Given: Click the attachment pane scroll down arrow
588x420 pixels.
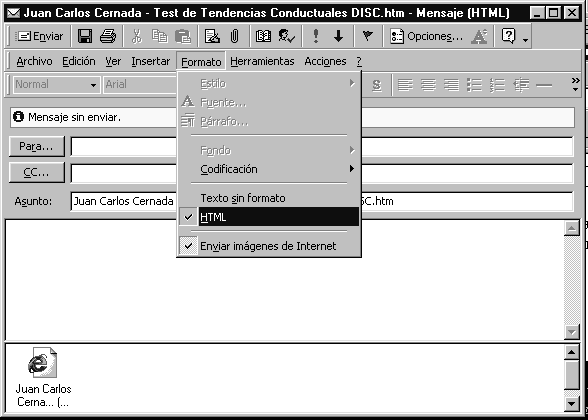Looking at the screenshot, I should 572,404.
